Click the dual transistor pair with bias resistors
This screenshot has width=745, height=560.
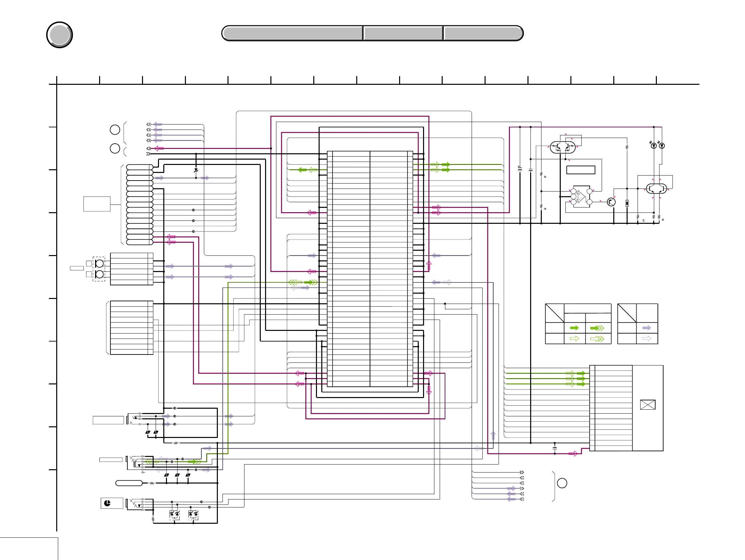[x=563, y=147]
